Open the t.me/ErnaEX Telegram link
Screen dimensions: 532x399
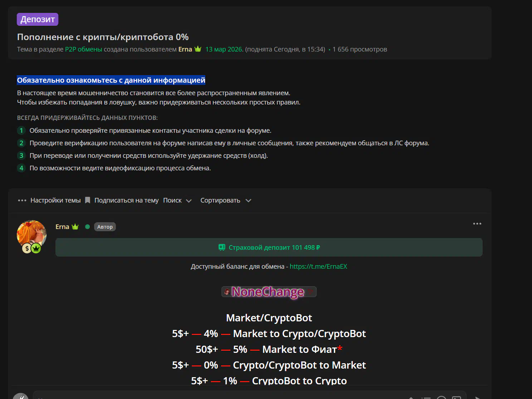pos(318,267)
